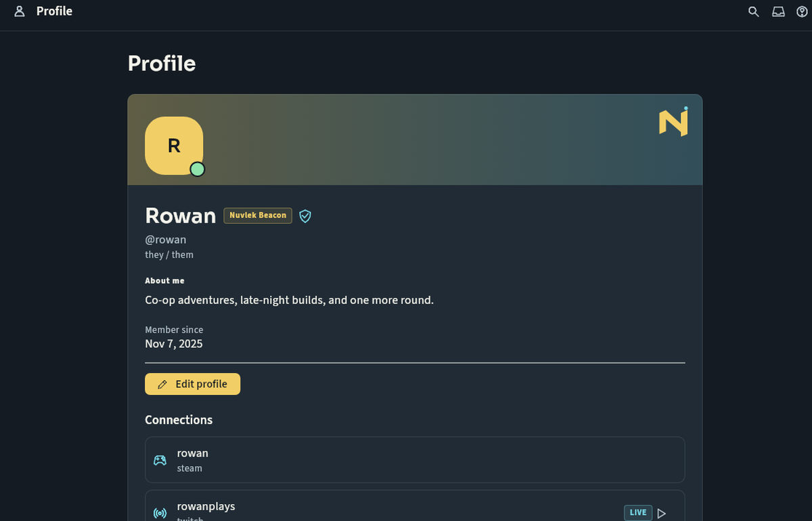The image size is (812, 521).
Task: Play the rowanplays live stream
Action: (662, 513)
